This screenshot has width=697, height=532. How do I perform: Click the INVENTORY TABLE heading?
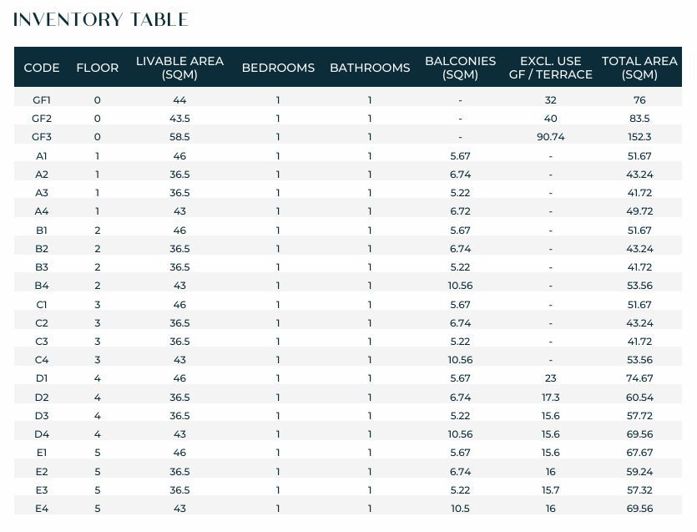pyautogui.click(x=101, y=20)
